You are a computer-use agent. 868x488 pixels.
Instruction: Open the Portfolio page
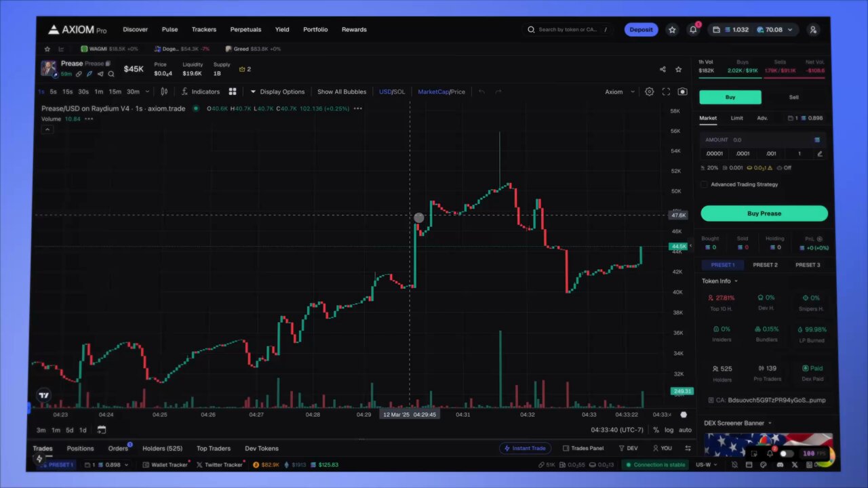(x=315, y=30)
